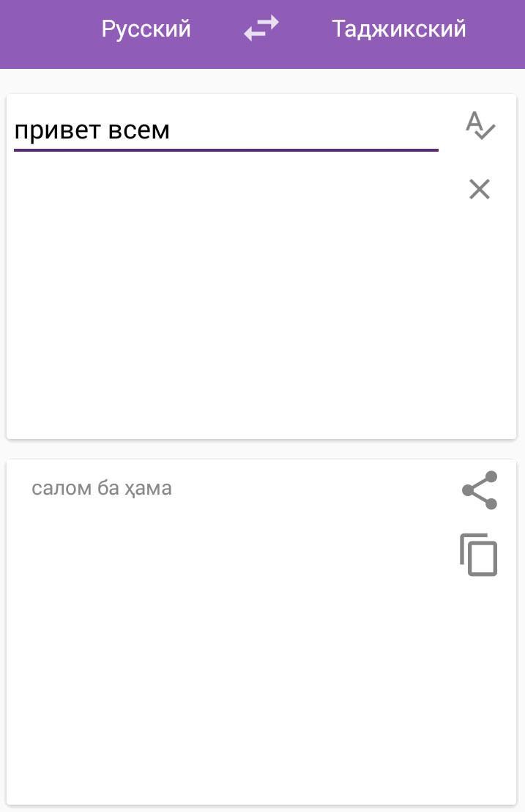Erase 'привет всем' via the clear button
The height and width of the screenshot is (812, 525).
tap(478, 189)
